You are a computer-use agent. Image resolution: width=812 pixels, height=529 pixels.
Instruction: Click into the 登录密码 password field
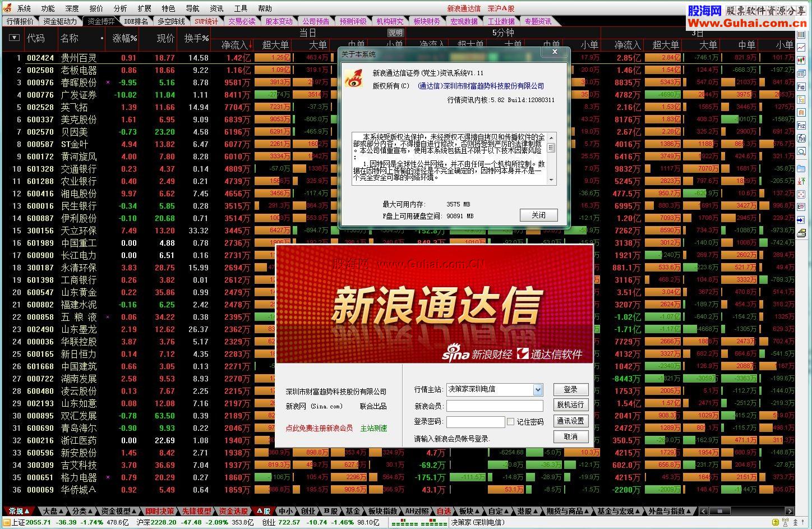coord(476,421)
